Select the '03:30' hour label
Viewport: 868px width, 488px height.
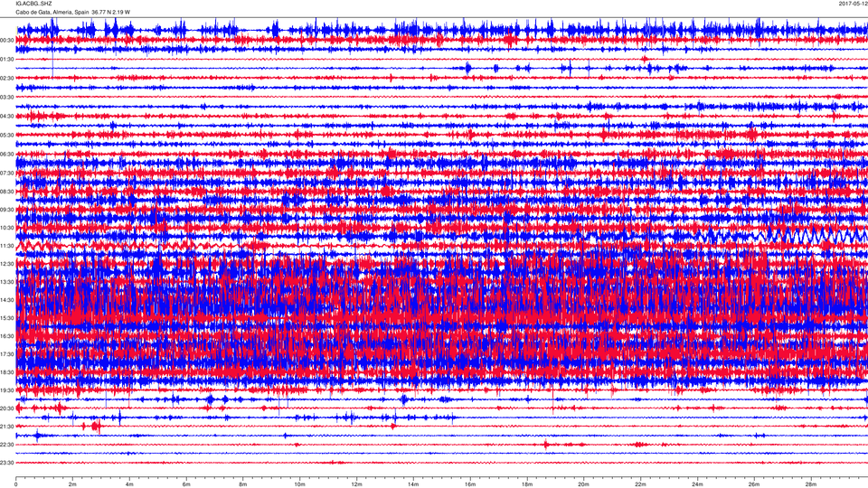click(7, 98)
